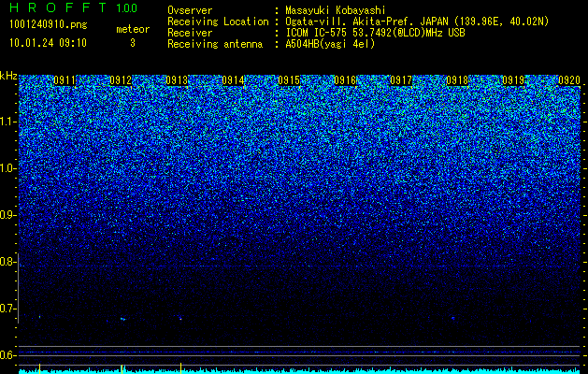Click the 0.6 kHz axis label

pos(8,355)
